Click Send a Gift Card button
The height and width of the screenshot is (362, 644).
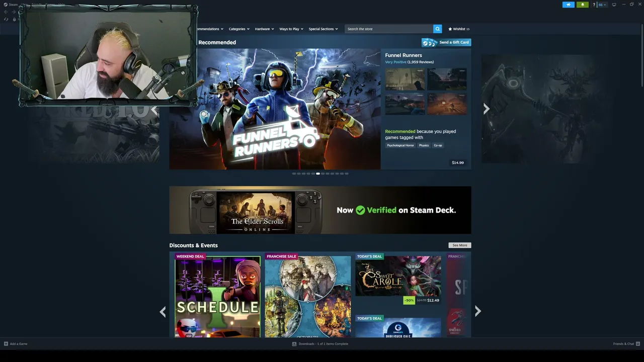point(446,42)
